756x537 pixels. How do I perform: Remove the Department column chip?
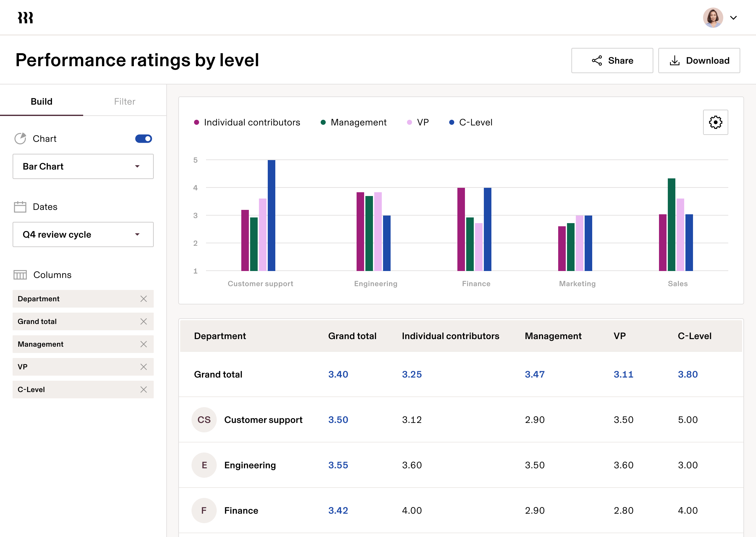[144, 298]
